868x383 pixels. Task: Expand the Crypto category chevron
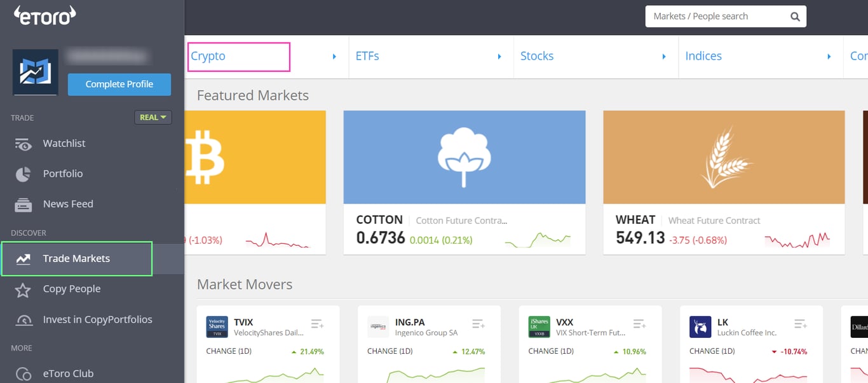click(336, 56)
